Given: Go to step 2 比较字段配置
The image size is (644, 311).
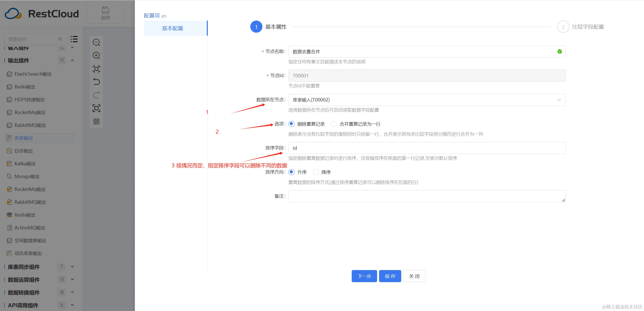Looking at the screenshot, I should [563, 27].
